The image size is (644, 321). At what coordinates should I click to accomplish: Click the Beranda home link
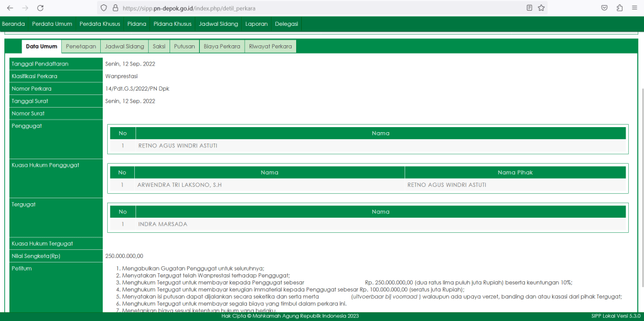click(x=13, y=24)
